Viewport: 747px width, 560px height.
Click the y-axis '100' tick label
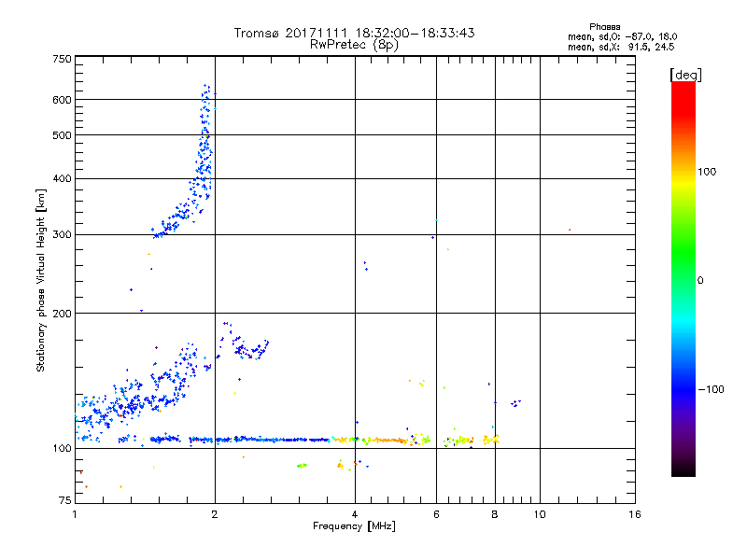coord(62,449)
